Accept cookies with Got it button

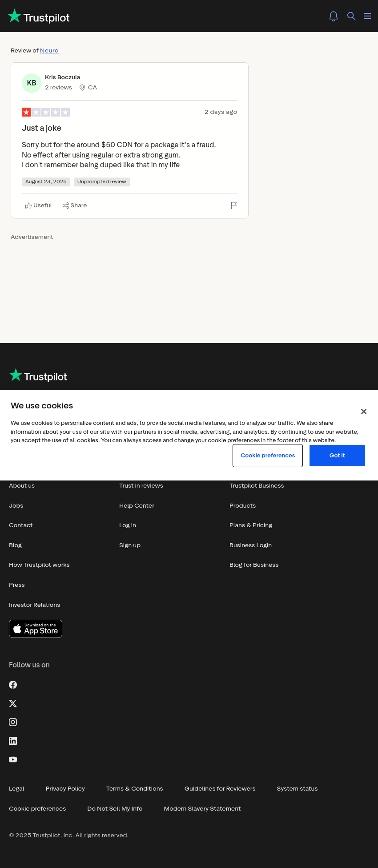337,456
